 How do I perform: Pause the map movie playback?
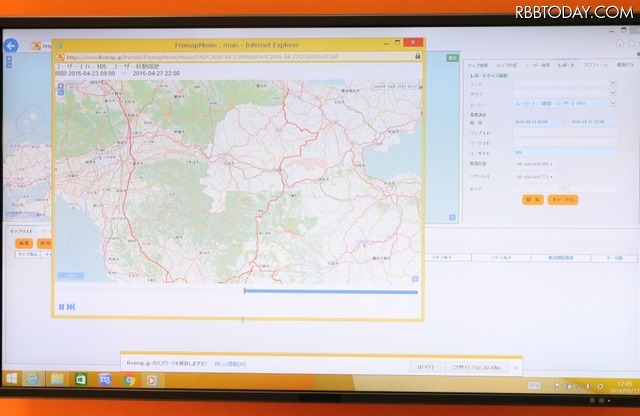(61, 307)
